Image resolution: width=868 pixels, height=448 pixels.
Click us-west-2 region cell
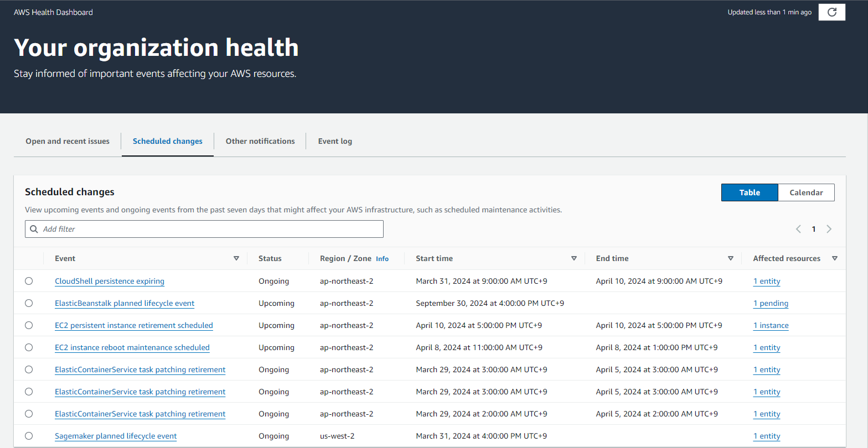[337, 436]
